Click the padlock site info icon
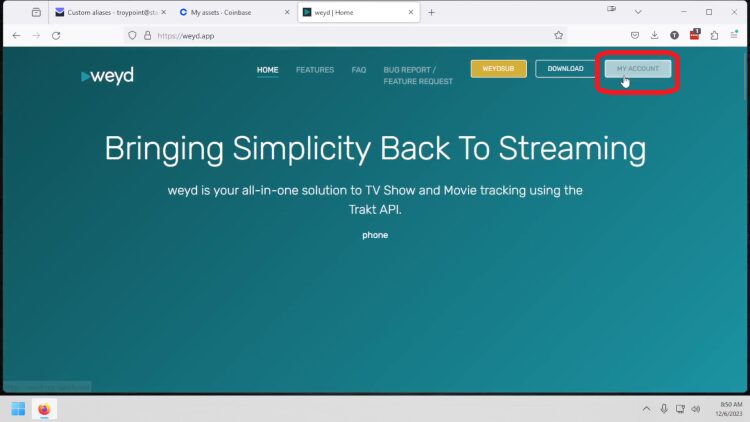Viewport: 750px width, 422px height. point(147,35)
